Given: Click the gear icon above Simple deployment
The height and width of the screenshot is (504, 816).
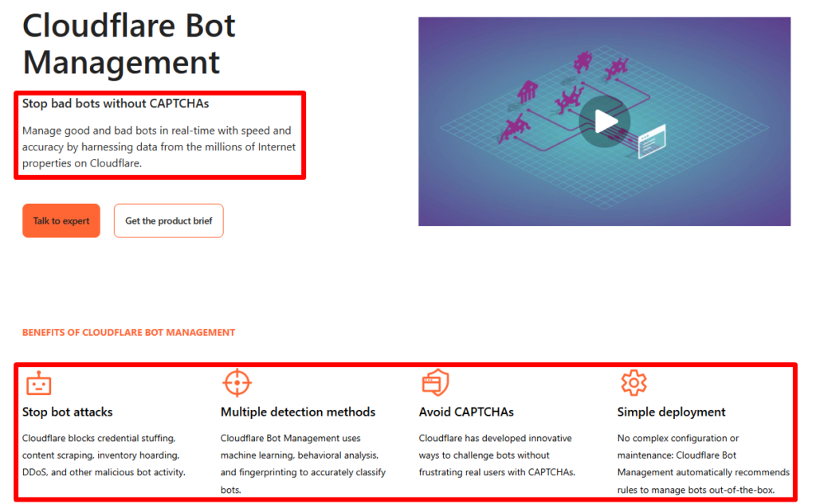Looking at the screenshot, I should (x=634, y=383).
